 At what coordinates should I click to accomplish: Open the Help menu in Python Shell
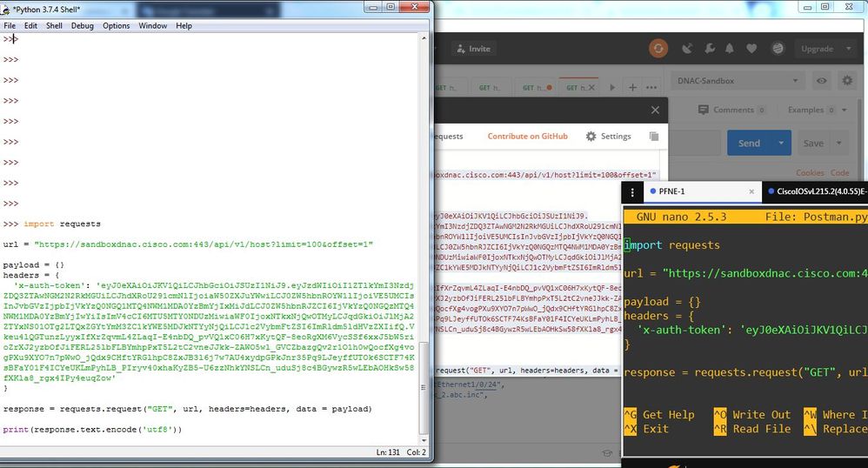(184, 25)
